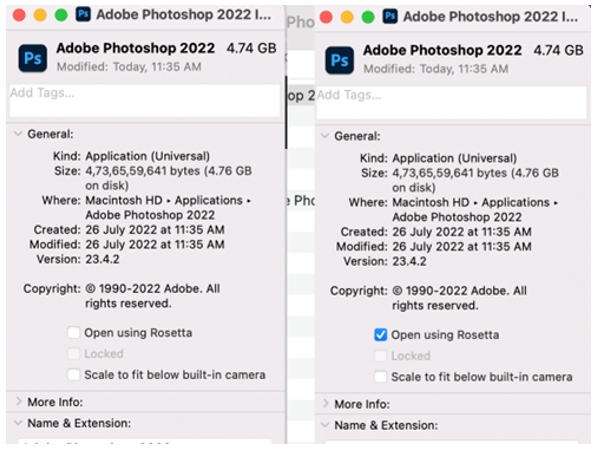Click the Copyright text in left window
Image resolution: width=595 pixels, height=455 pixels.
153,296
